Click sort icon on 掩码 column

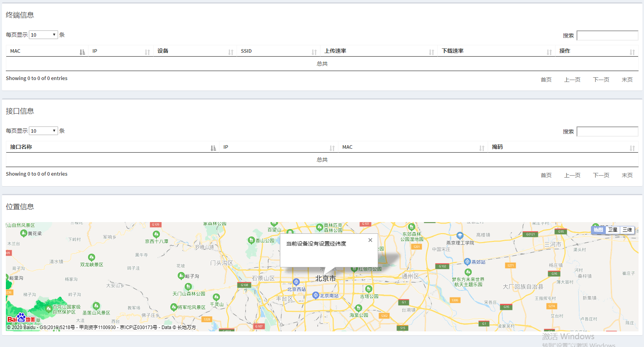coord(632,148)
